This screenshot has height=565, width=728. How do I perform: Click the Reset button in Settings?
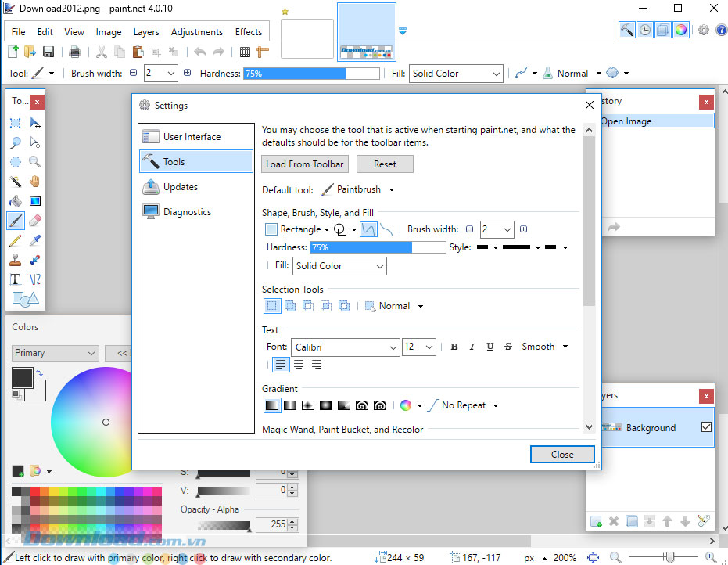[385, 164]
